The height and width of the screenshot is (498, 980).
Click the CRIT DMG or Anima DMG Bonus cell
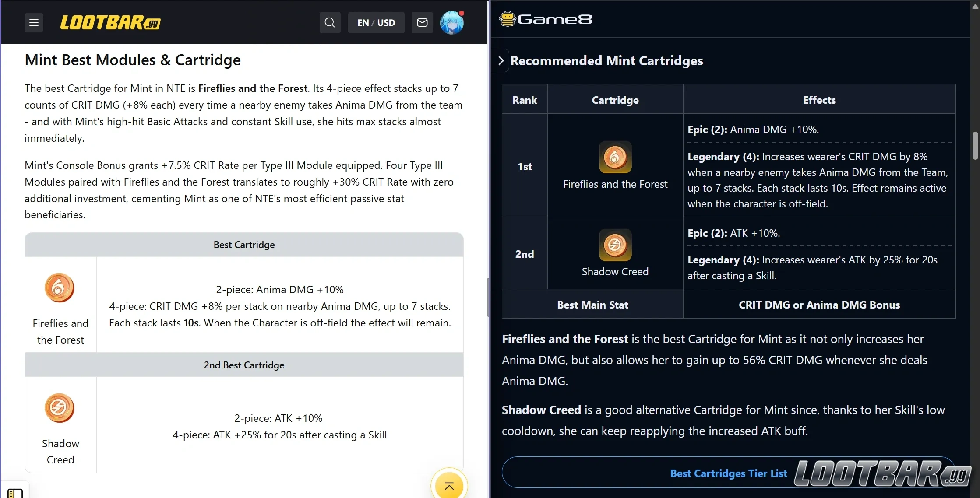coord(819,305)
